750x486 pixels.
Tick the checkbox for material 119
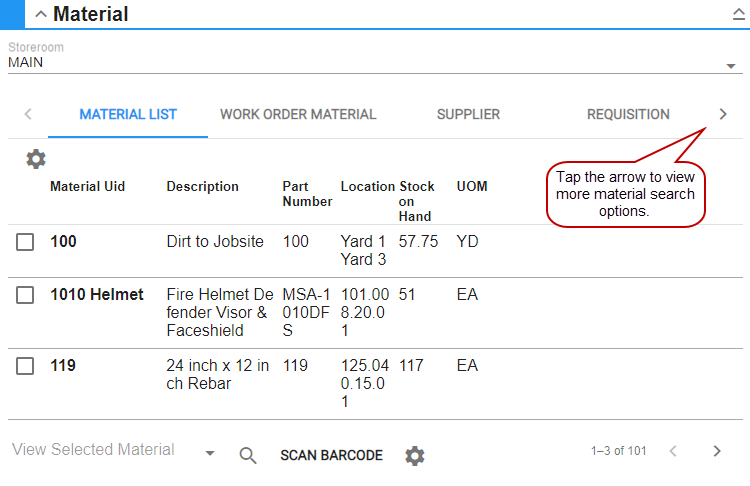[x=26, y=367]
